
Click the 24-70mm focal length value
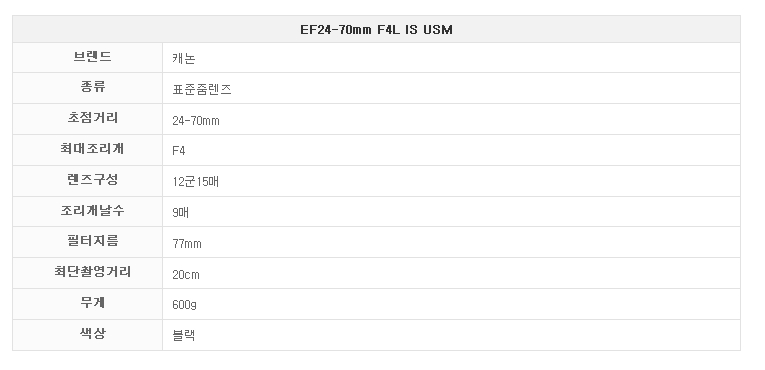[x=196, y=121]
